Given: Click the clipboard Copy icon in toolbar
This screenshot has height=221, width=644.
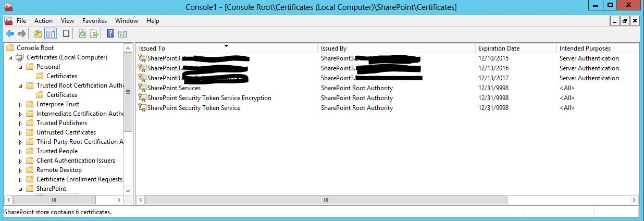Looking at the screenshot, I should tap(66, 34).
